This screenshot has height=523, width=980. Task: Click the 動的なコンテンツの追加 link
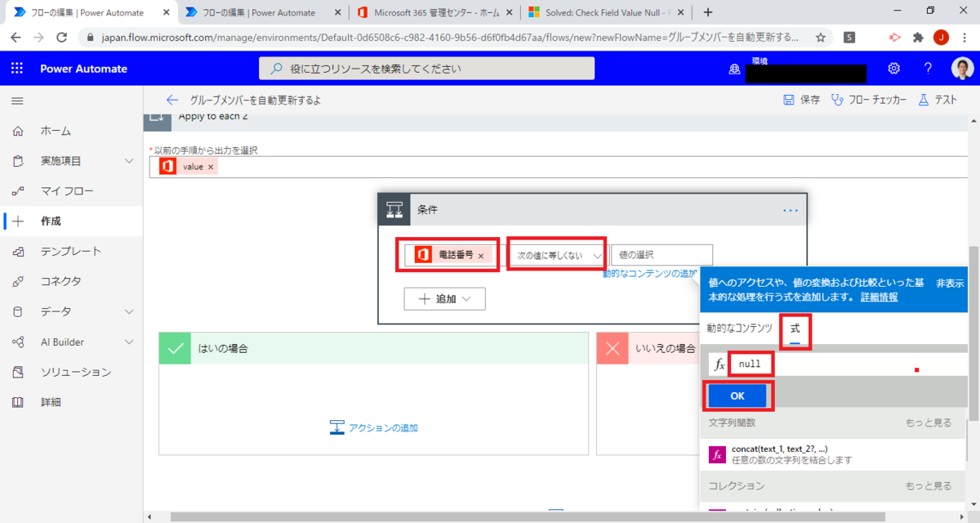(649, 274)
